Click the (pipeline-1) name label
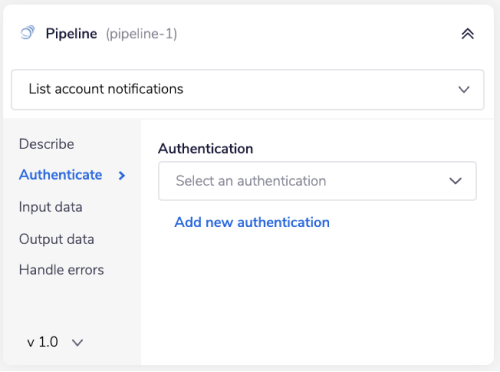 (142, 34)
